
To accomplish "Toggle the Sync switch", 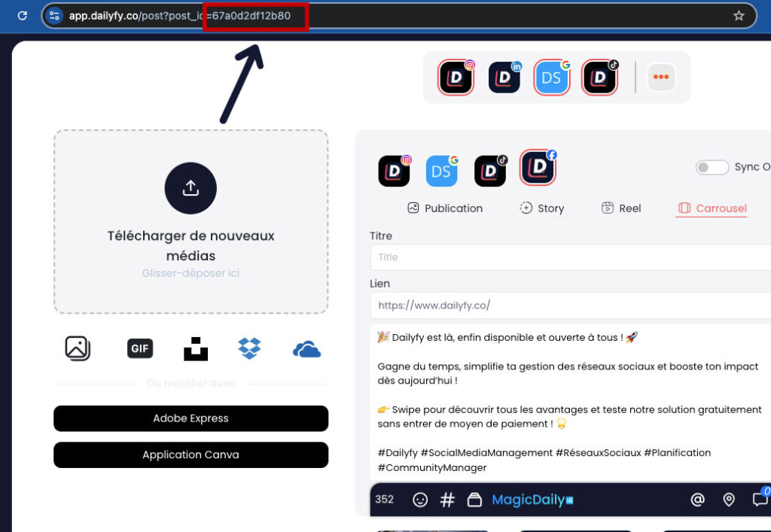I will click(x=712, y=167).
